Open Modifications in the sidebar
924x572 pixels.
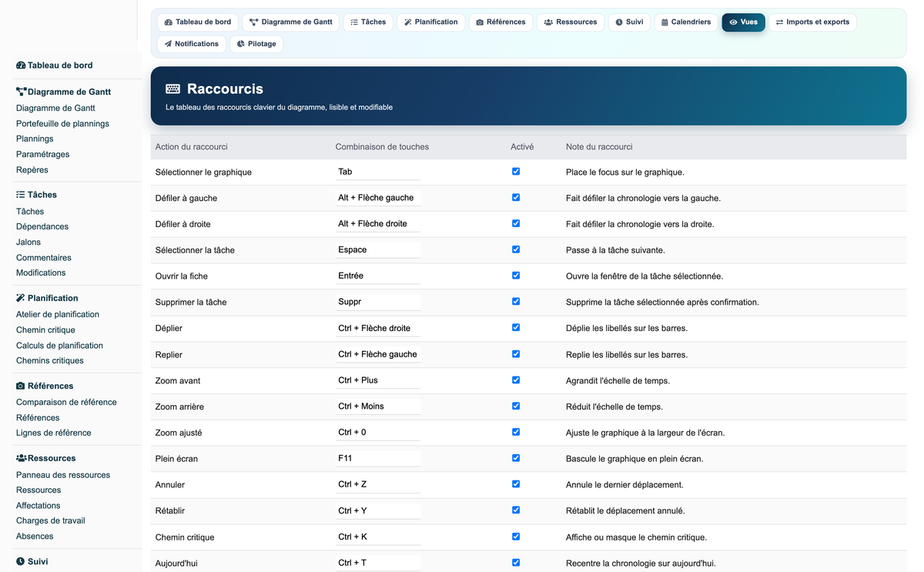[41, 273]
